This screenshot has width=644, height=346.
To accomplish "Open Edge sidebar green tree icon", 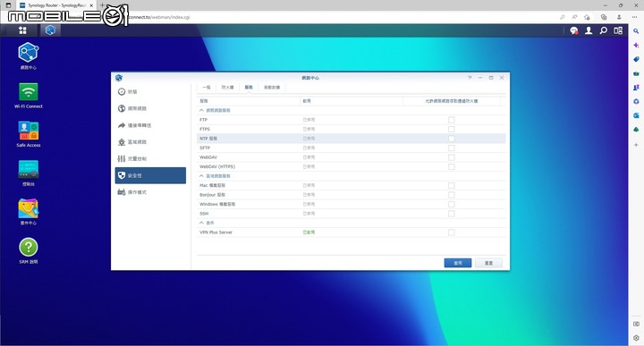I will click(x=636, y=130).
